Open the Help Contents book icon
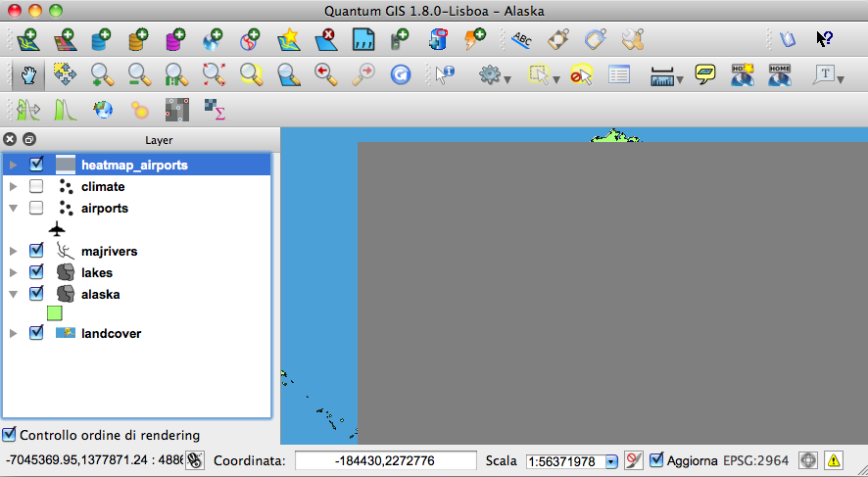The image size is (868, 477). pos(788,39)
